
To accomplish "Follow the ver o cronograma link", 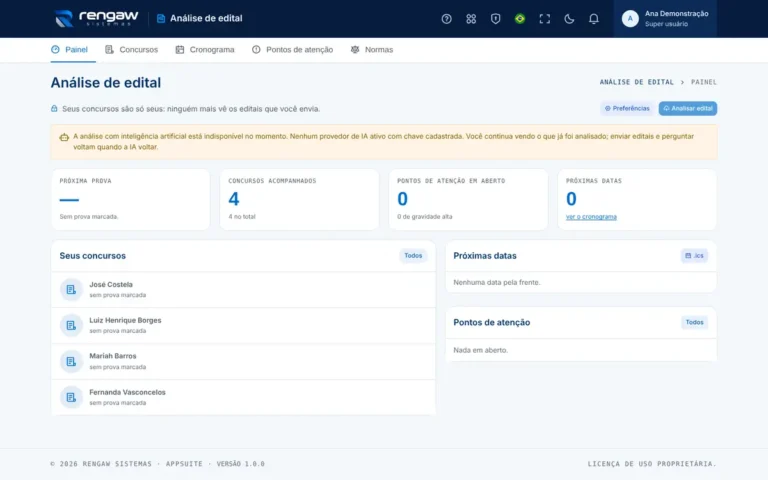I will pos(591,217).
